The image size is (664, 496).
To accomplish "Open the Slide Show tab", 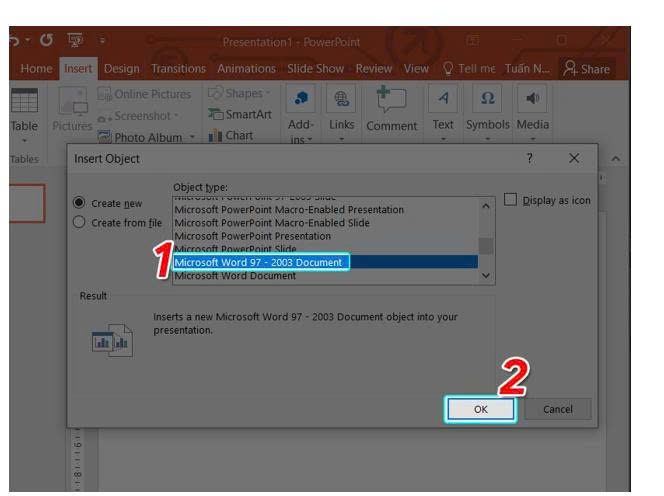I will click(x=315, y=69).
